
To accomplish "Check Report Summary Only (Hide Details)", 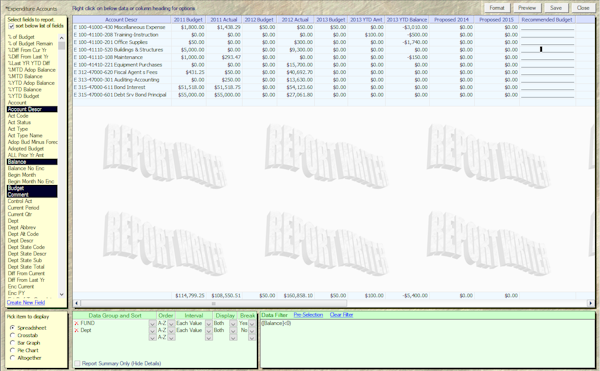I will point(77,363).
